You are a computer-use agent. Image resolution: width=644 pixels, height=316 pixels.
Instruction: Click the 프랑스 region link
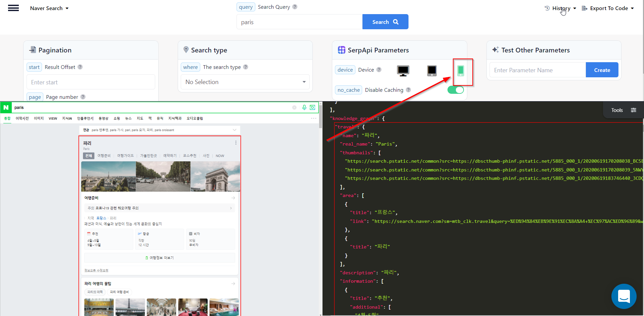(101, 218)
